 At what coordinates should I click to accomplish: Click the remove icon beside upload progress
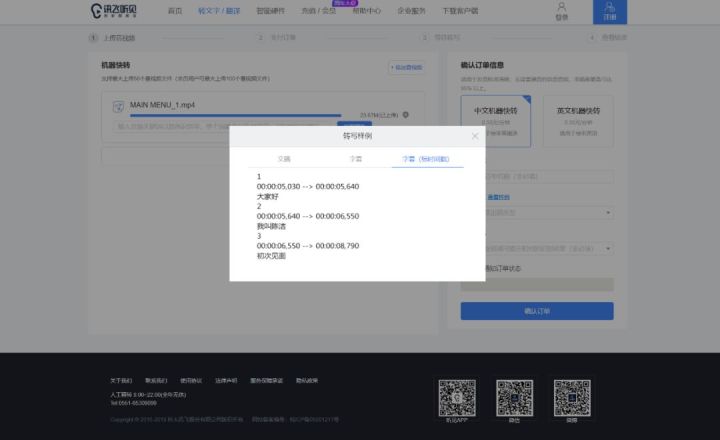click(406, 115)
